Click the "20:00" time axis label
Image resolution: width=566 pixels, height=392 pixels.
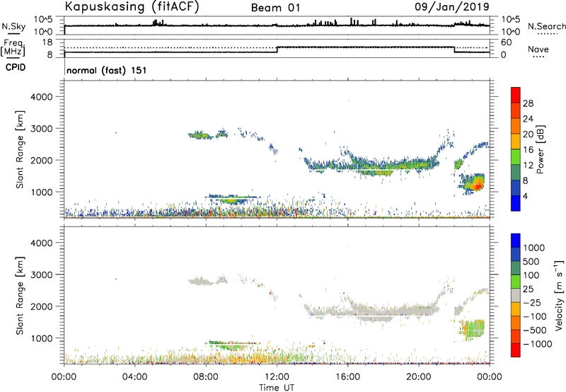[x=419, y=377]
